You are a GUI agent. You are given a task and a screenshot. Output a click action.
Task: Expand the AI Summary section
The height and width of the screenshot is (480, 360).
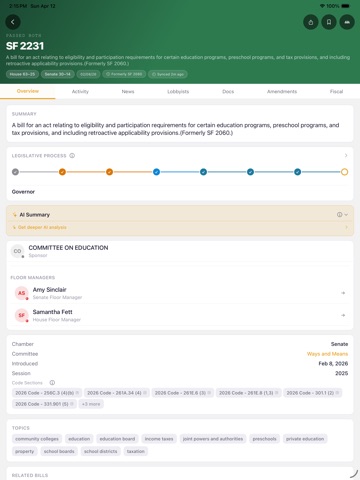point(346,215)
